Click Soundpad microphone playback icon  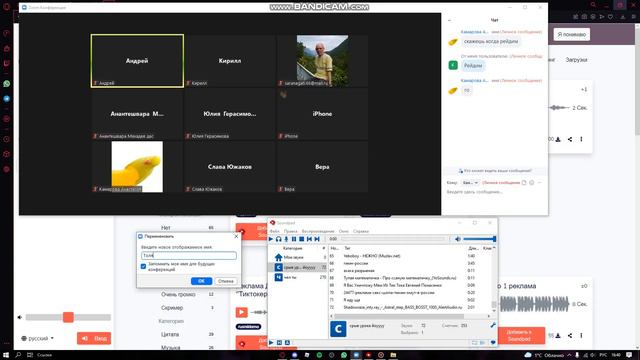coord(286,239)
